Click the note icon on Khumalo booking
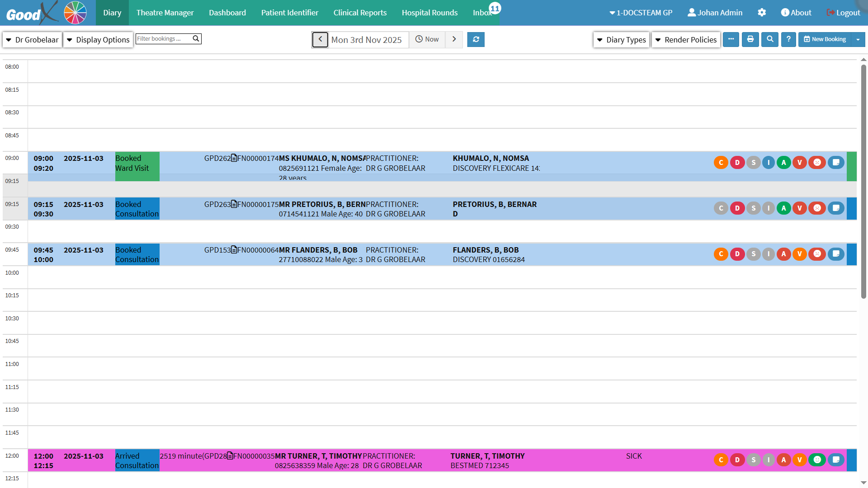The height and width of the screenshot is (488, 868). (x=836, y=163)
